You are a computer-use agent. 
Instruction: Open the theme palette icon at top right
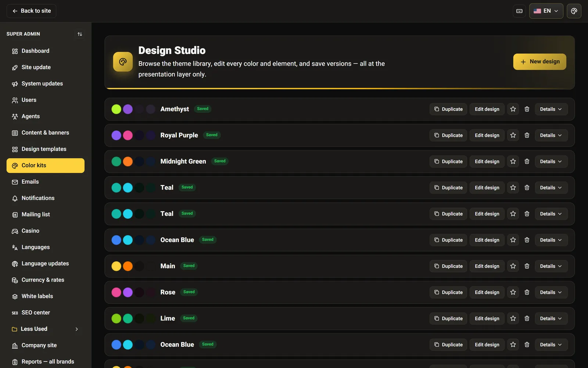(574, 11)
